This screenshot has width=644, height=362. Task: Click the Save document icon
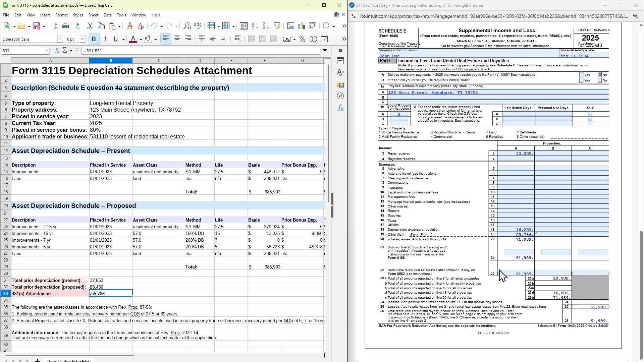point(37,26)
